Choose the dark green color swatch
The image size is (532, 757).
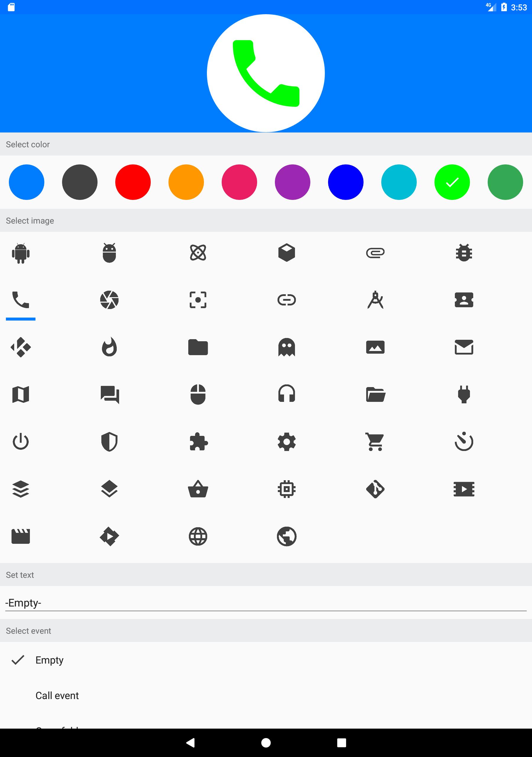pyautogui.click(x=505, y=182)
